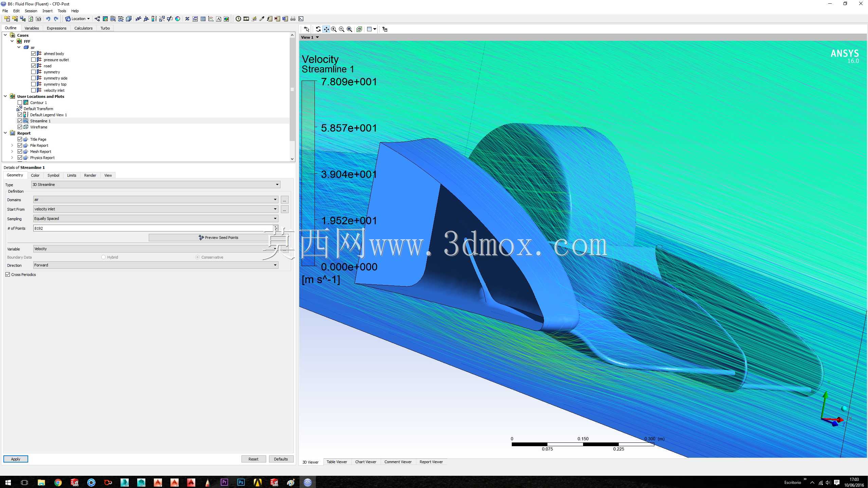Check the symmetry side boundary
This screenshot has height=488, width=868.
click(33, 78)
